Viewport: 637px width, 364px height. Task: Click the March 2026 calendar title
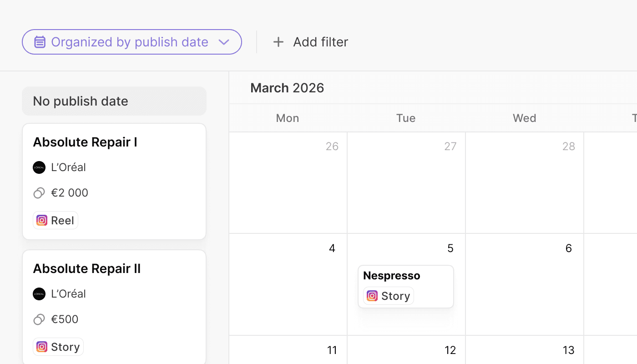pyautogui.click(x=287, y=87)
